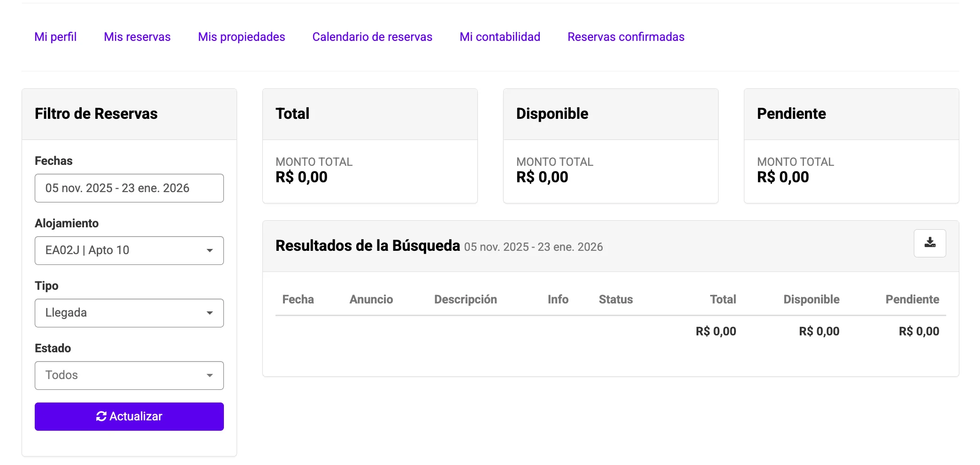980x465 pixels.
Task: Open the Alojamiento dropdown
Action: tap(129, 250)
